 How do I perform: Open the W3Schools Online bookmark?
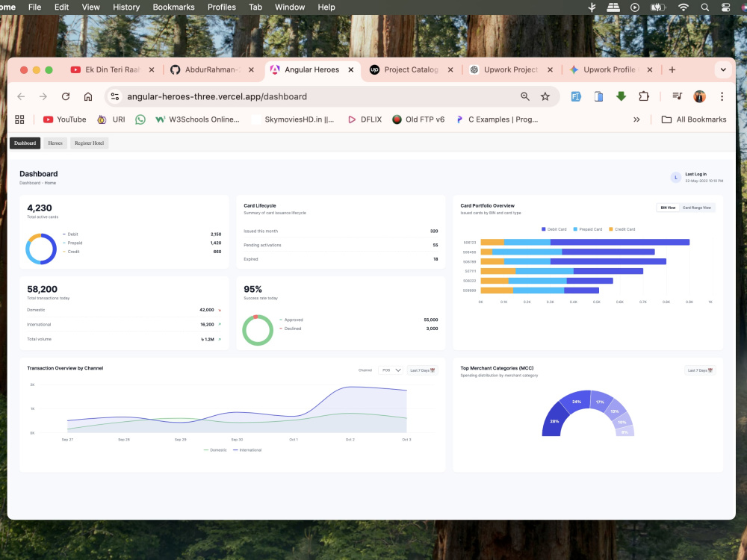[x=198, y=119]
